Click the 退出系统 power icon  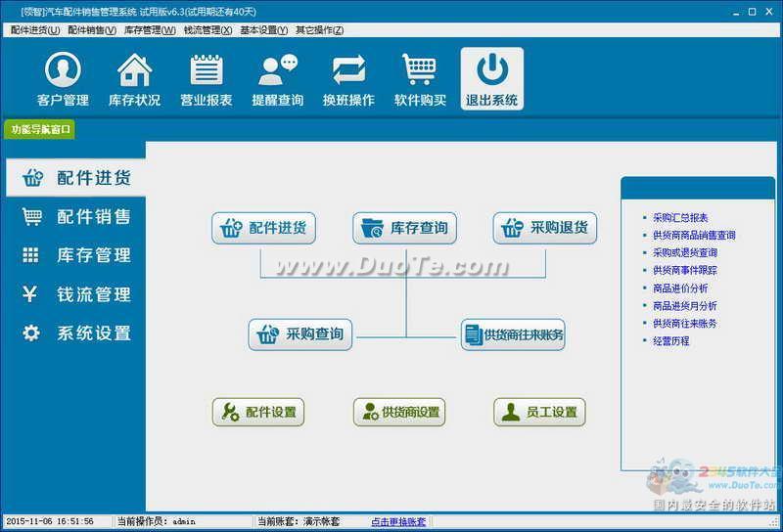tap(492, 79)
